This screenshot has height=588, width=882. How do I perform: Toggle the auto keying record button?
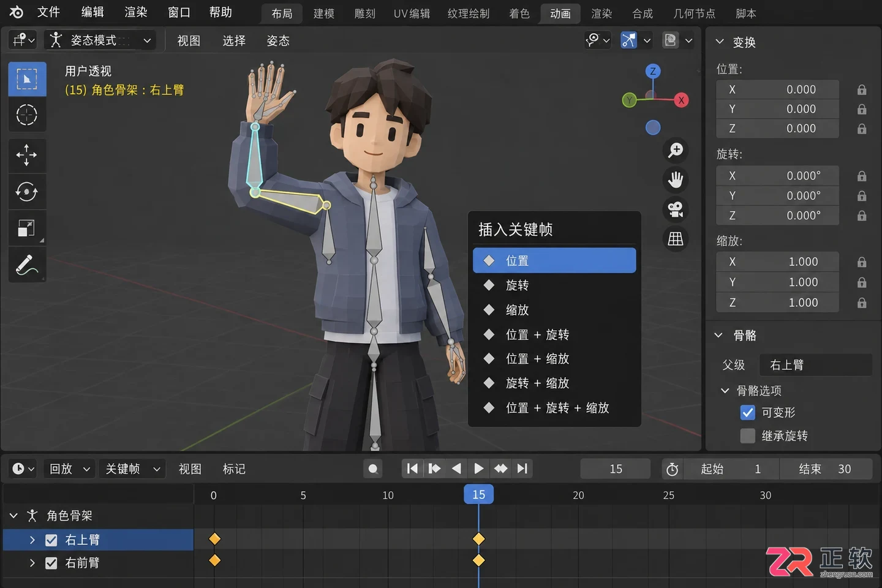point(373,469)
